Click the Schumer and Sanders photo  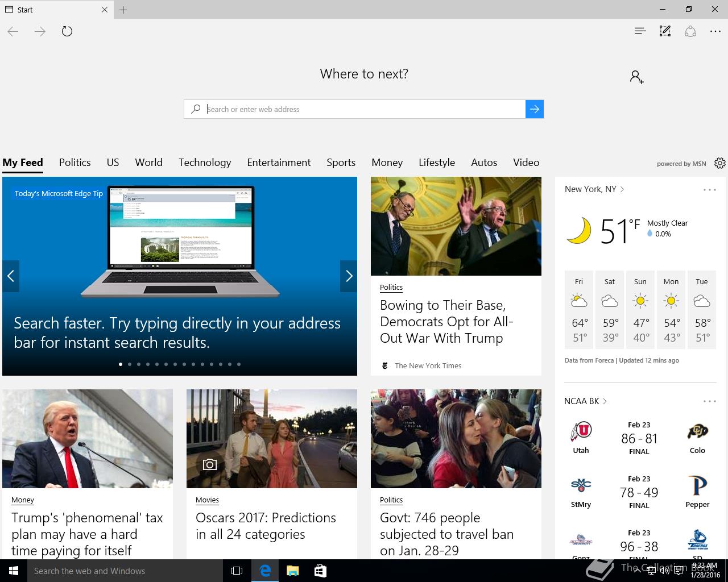point(456,226)
